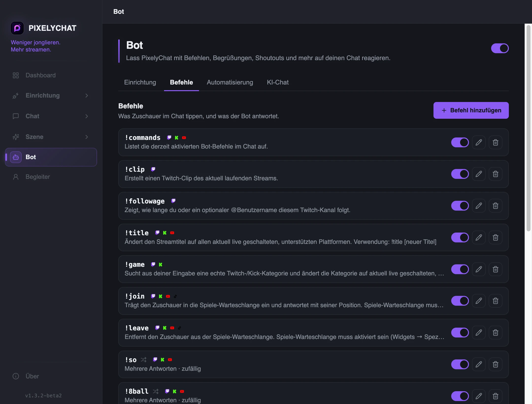Expand the Szene sidebar section
This screenshot has height=404, width=532.
(x=51, y=137)
